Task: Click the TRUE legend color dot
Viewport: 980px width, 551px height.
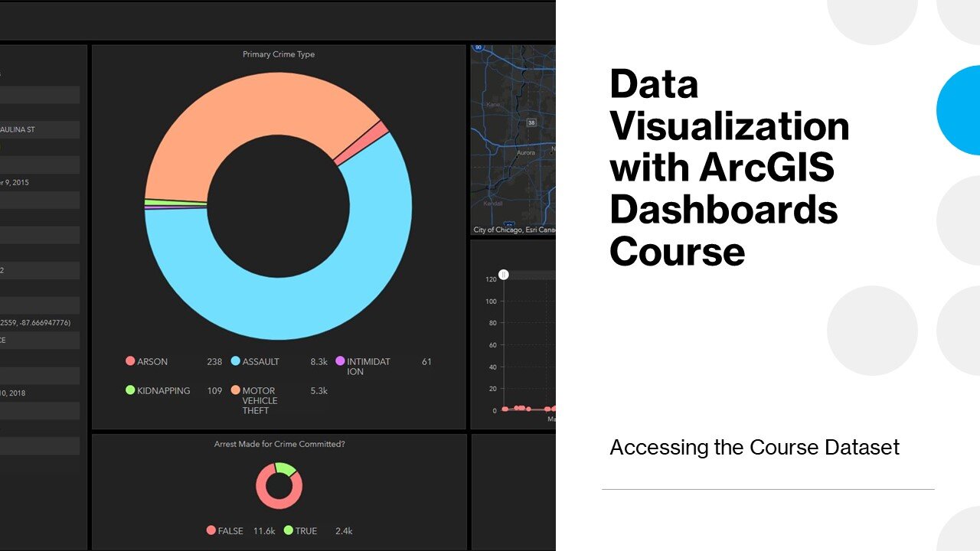Action: pyautogui.click(x=289, y=530)
